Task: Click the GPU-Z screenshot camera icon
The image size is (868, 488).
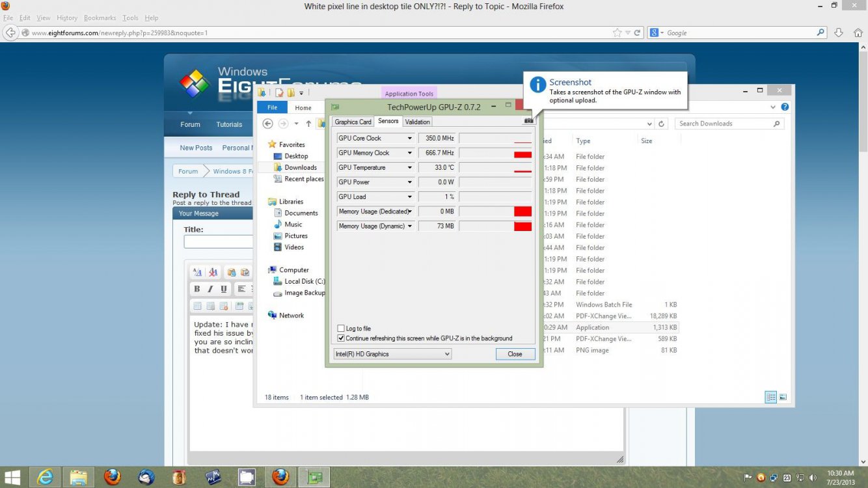Action: click(528, 120)
